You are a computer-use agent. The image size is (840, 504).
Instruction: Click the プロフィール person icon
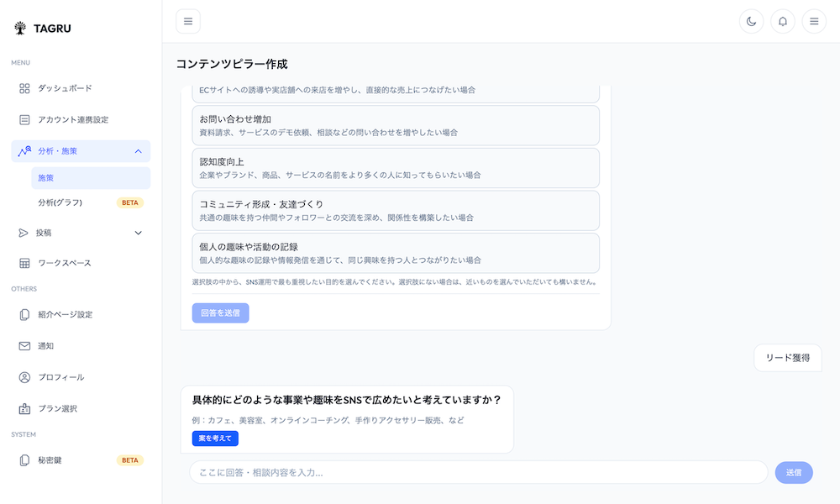pyautogui.click(x=24, y=377)
